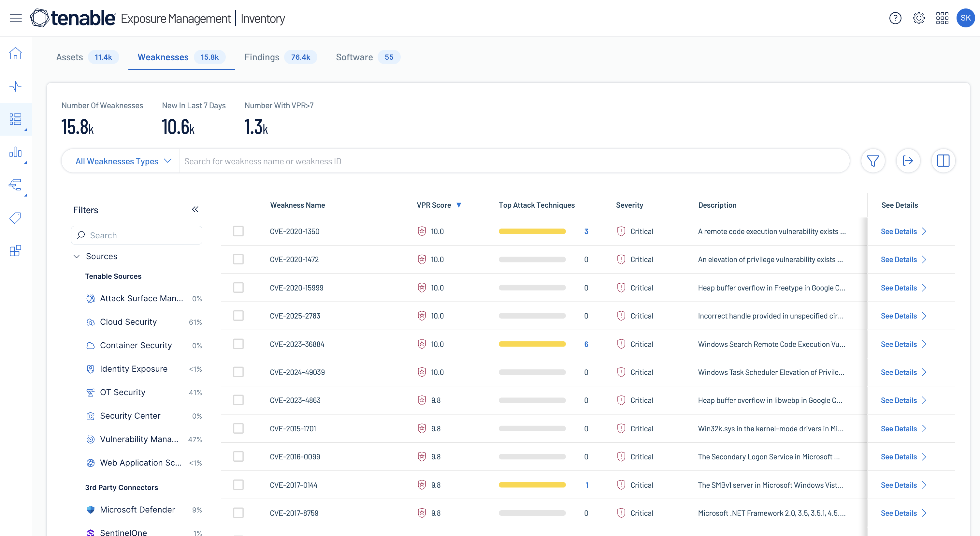
Task: Collapse the Filters panel
Action: pyautogui.click(x=195, y=209)
